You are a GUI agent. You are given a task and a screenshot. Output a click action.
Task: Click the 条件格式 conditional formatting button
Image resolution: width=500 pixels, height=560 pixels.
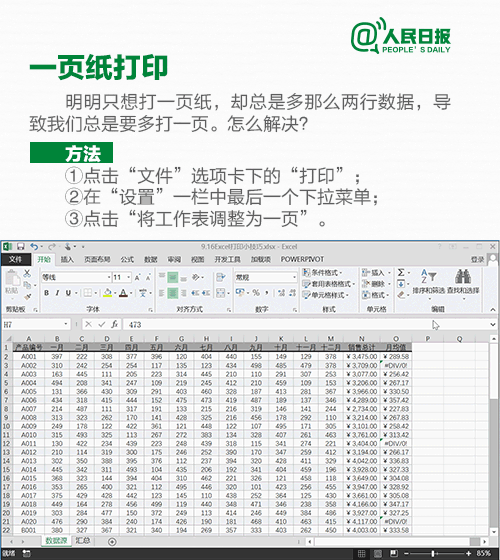pyautogui.click(x=322, y=272)
